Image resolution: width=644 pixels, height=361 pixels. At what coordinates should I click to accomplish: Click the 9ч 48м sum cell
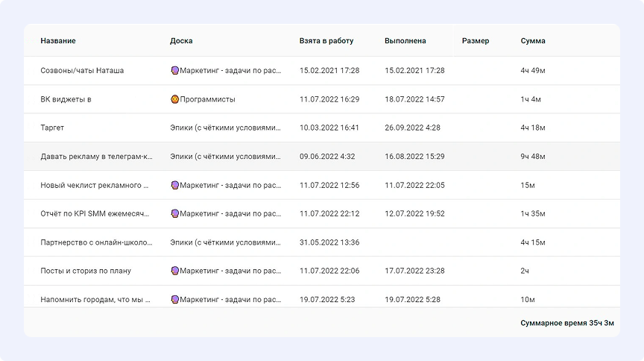click(x=533, y=157)
